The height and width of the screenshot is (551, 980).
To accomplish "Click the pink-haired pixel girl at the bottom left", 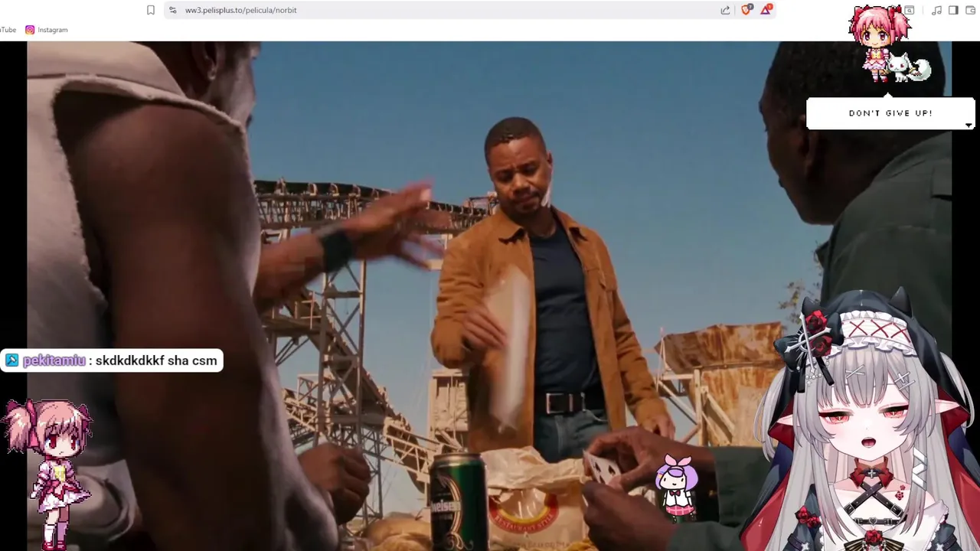I will click(48, 474).
